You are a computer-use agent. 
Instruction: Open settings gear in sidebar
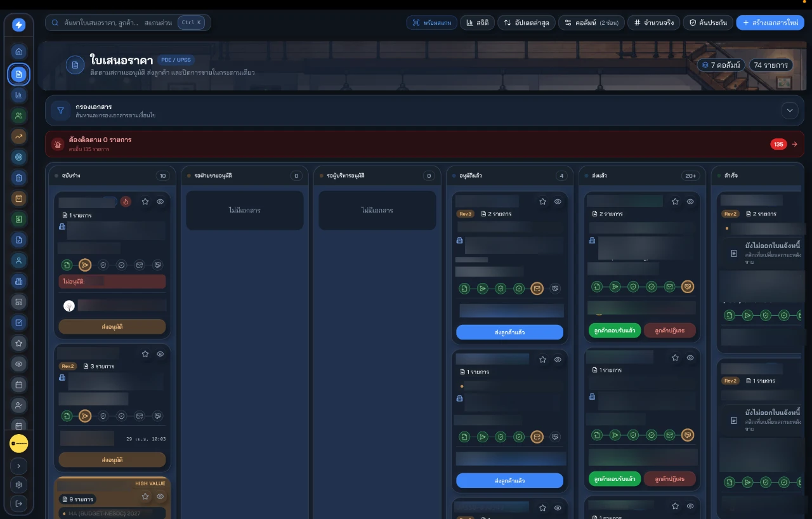tap(19, 485)
